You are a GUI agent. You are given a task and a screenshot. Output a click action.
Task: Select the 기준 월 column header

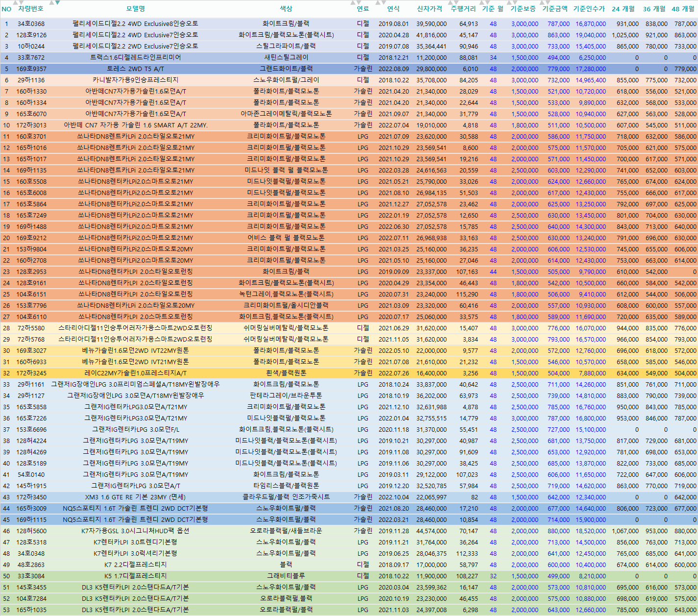[x=493, y=9]
